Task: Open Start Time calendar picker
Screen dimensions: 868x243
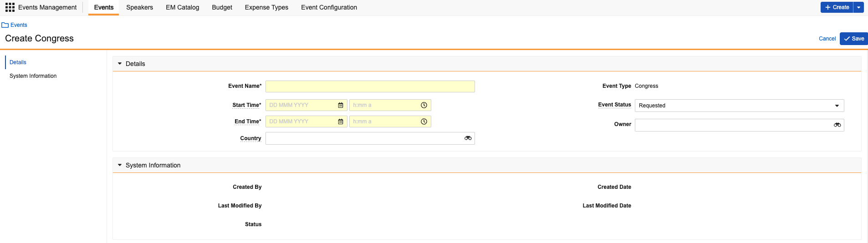Action: [341, 105]
